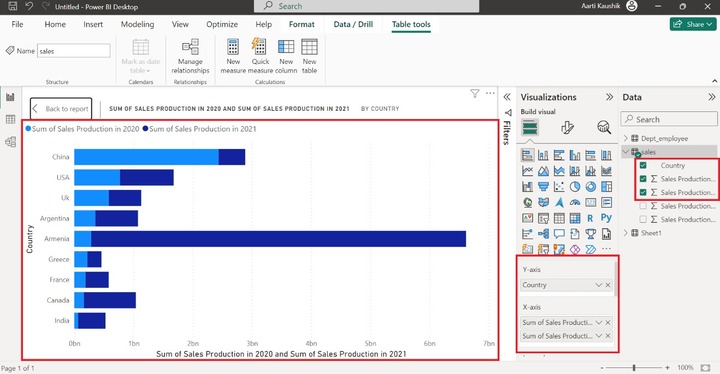This screenshot has height=374, width=720.
Task: Check third Sales Production field checkbox
Action: (643, 206)
